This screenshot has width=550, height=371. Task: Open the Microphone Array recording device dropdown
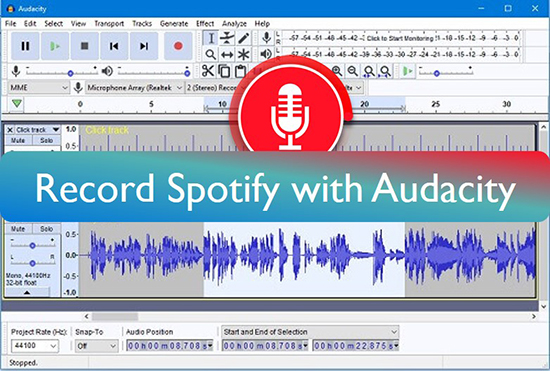point(135,88)
